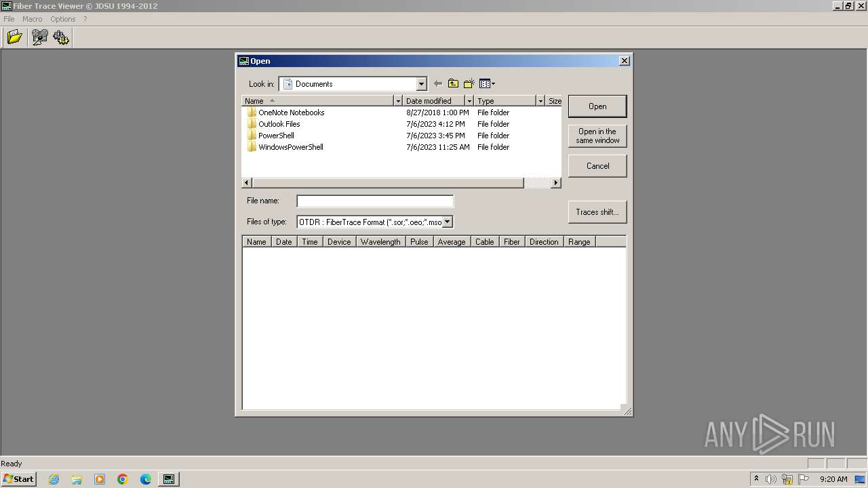The image size is (868, 488).
Task: Expand the Look in folder dropdown
Action: click(421, 84)
